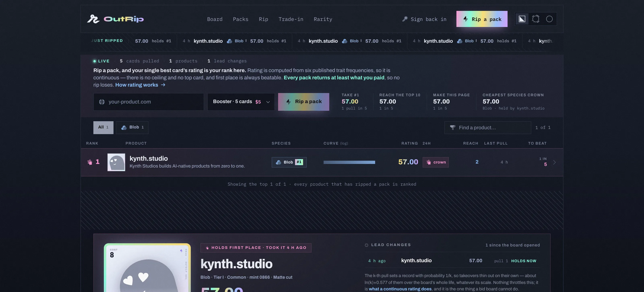Click the 1 of 1 result counter
Viewport: 644px width, 292px height.
[543, 128]
